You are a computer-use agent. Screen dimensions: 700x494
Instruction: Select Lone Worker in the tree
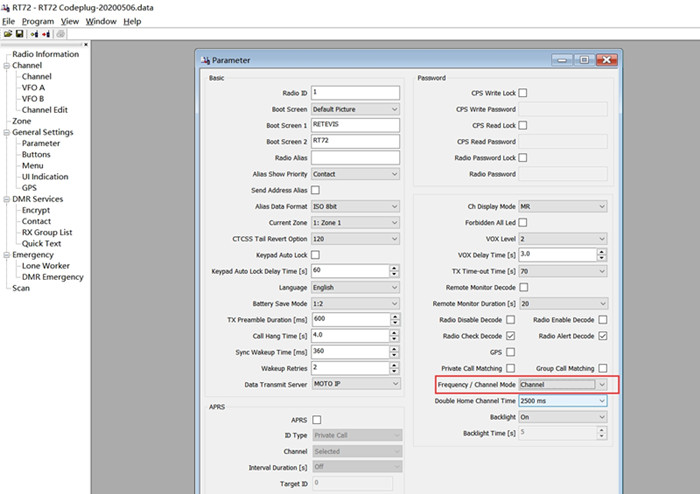coord(46,266)
